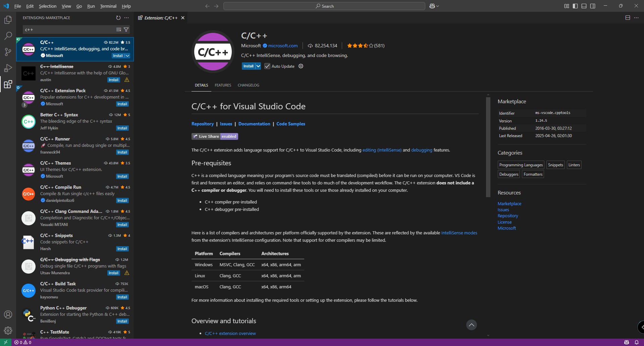Viewport: 644px width, 346px height.
Task: Open remote window indicator in status bar
Action: (x=6, y=342)
